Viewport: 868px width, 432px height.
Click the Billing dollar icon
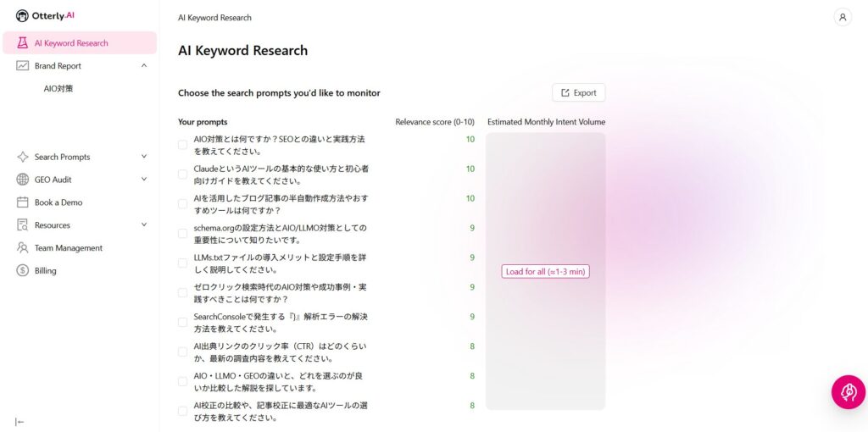[22, 271]
